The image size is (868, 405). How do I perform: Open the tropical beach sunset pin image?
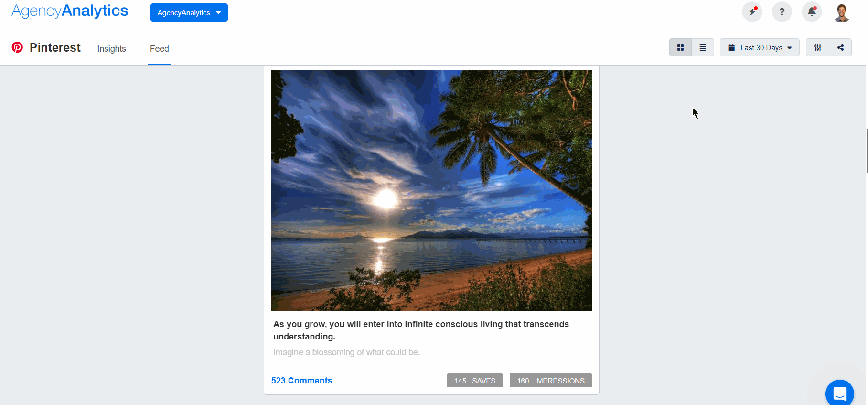point(431,191)
